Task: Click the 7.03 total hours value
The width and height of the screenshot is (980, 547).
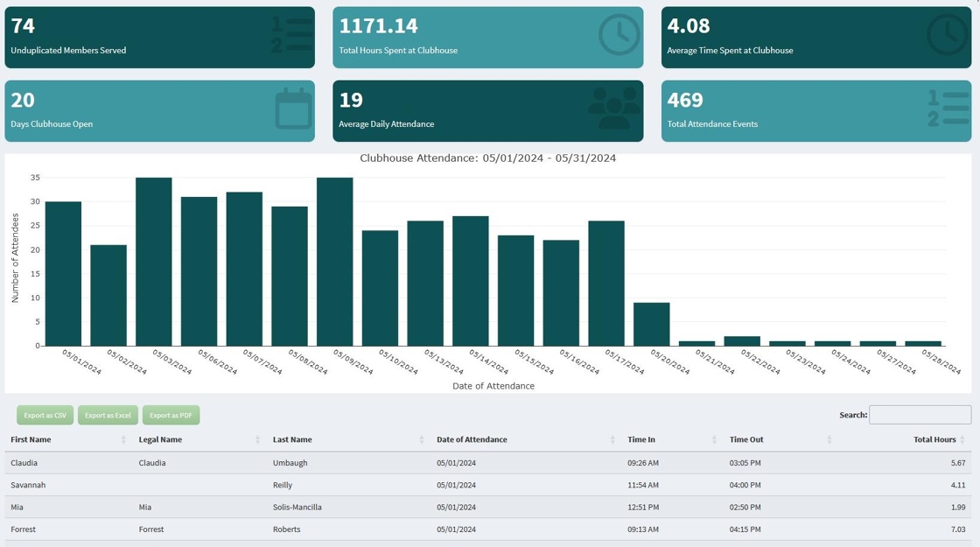Action: [958, 529]
